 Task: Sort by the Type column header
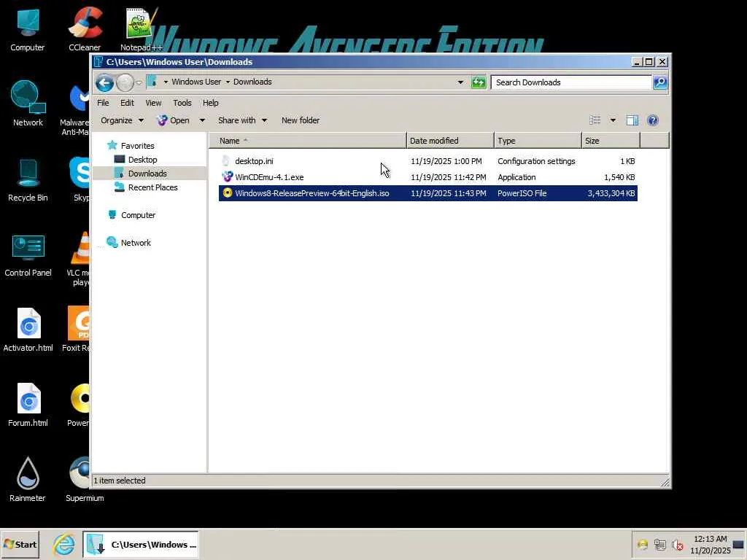tap(538, 141)
